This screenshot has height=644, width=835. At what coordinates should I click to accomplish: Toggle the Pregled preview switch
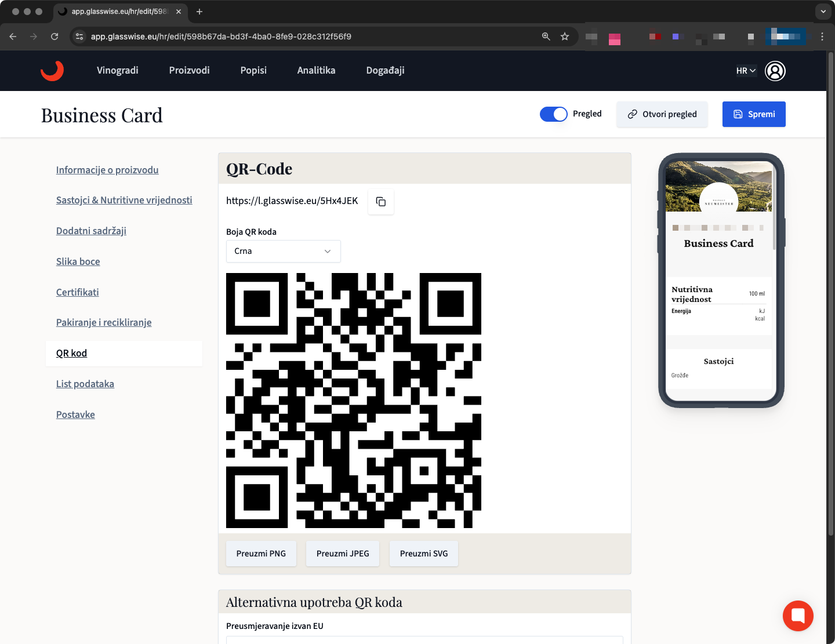click(x=554, y=114)
